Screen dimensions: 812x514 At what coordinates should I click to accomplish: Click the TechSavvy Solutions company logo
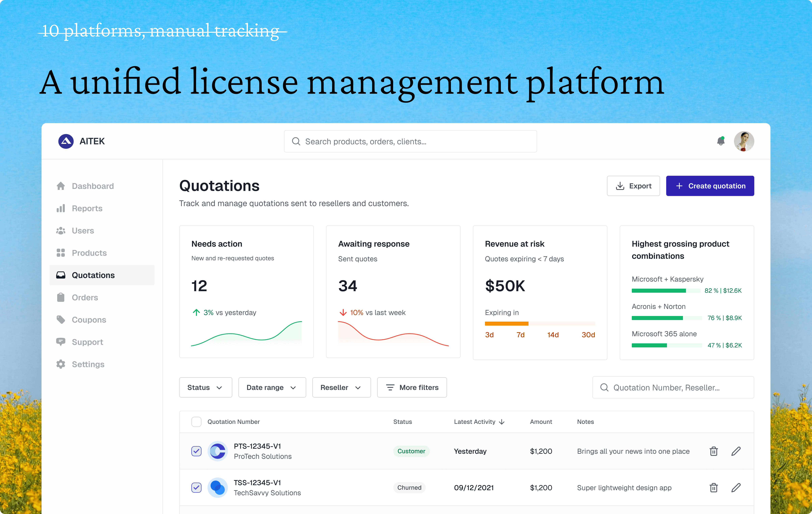click(218, 488)
